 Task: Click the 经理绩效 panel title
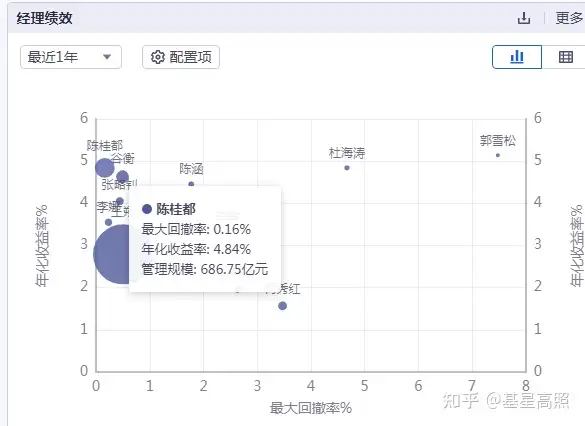[x=44, y=18]
